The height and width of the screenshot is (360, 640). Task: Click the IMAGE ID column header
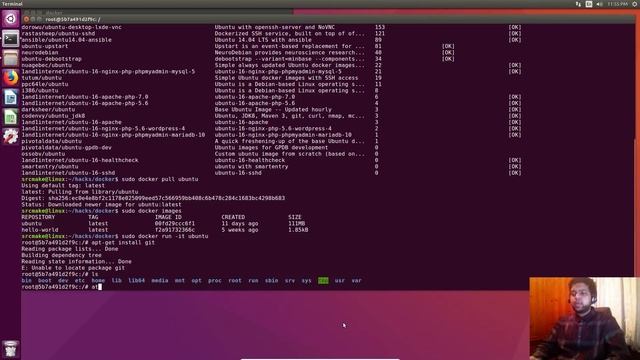(168, 217)
